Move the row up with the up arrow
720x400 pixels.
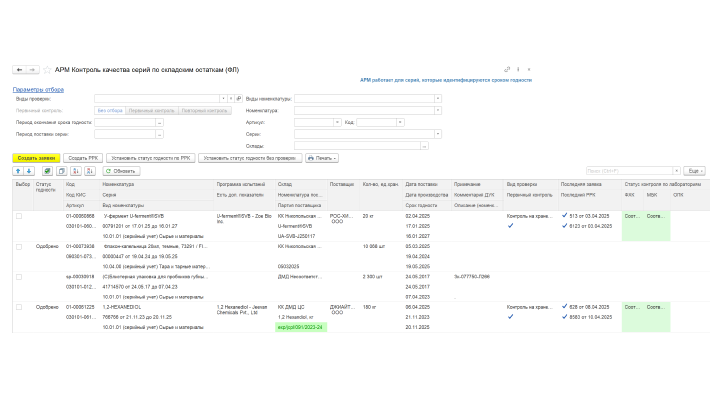click(17, 171)
